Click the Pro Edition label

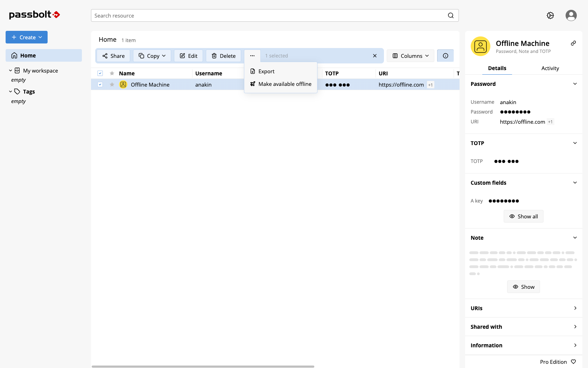click(x=553, y=362)
